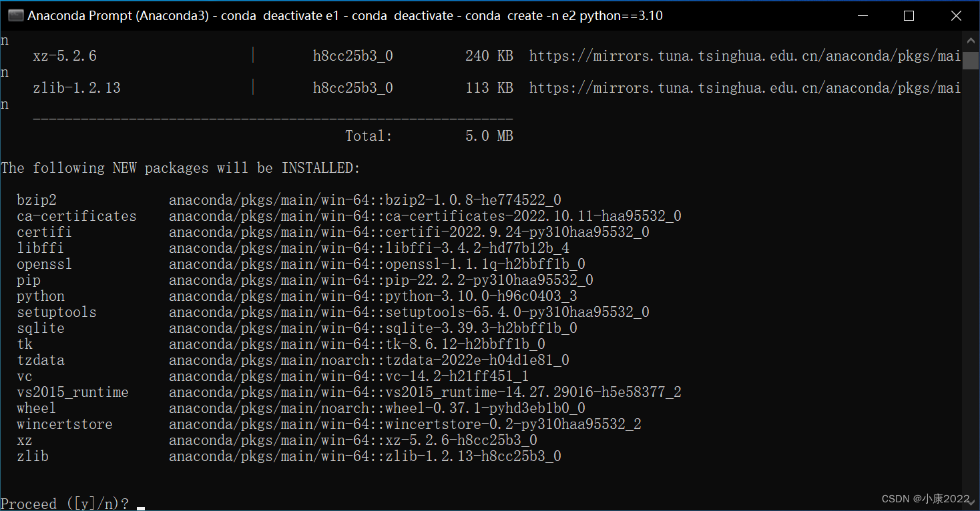Click the bzip2 package name
This screenshot has width=980, height=511.
click(x=37, y=200)
